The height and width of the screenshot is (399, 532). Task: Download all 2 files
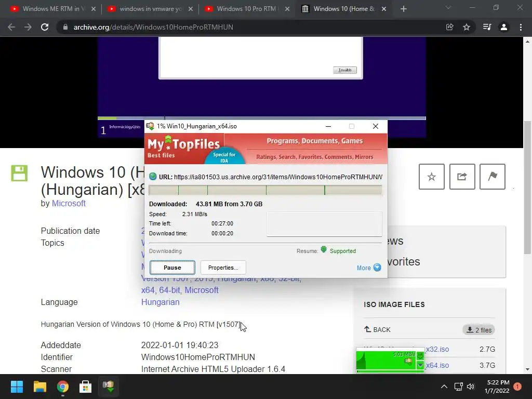tap(478, 330)
